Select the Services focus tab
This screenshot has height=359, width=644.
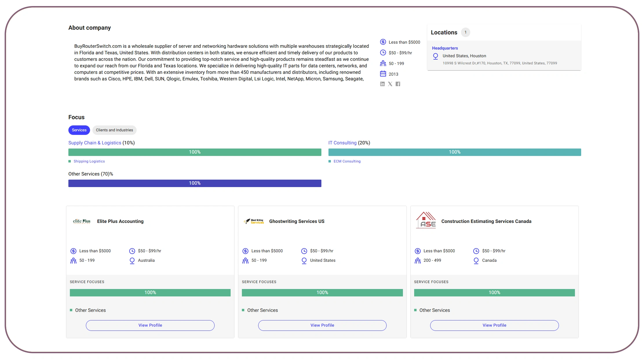79,130
